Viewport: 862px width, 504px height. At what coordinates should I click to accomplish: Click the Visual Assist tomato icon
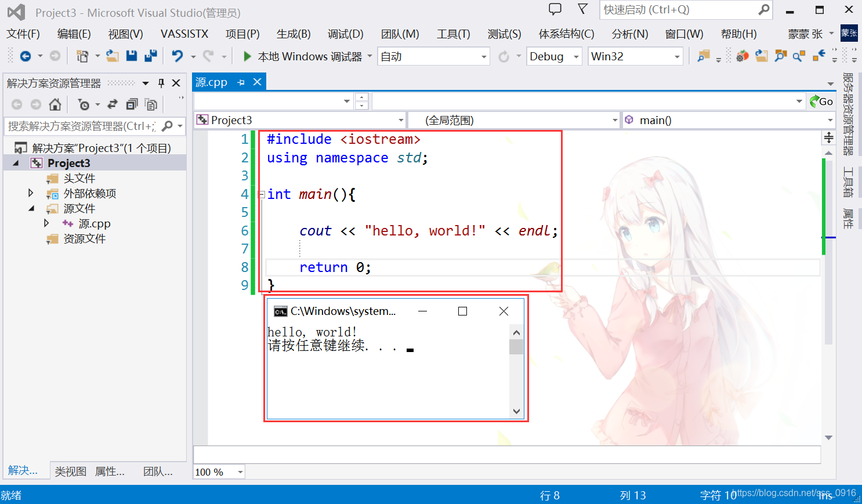tap(742, 56)
